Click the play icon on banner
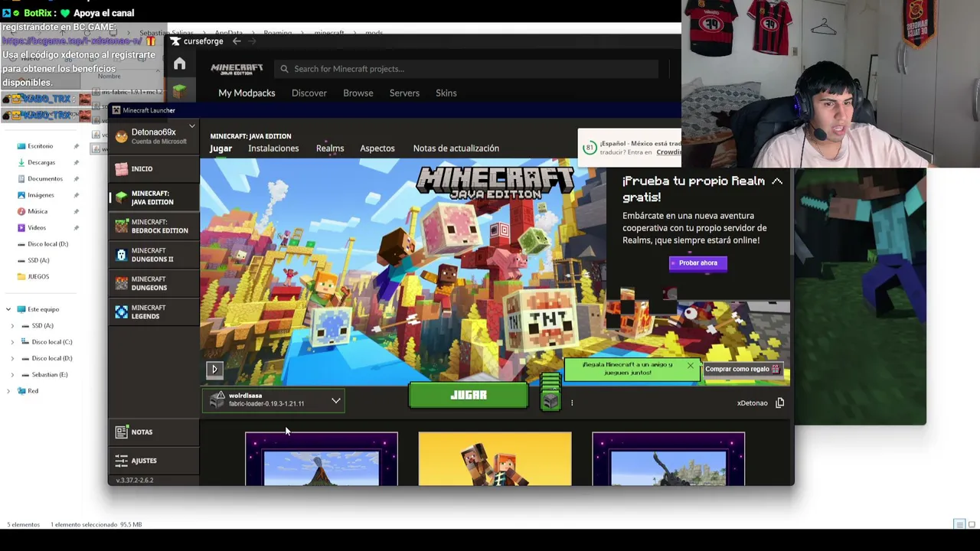This screenshot has width=980, height=551. point(214,369)
